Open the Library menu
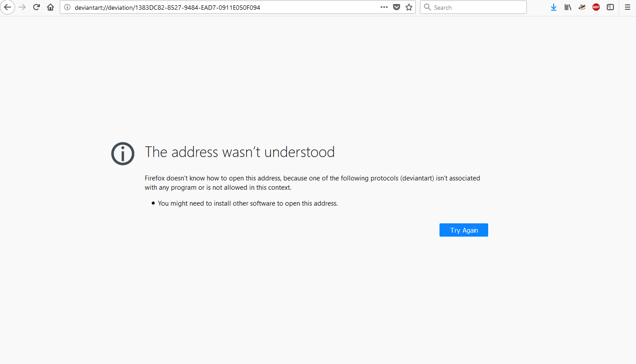636x364 pixels. coord(568,7)
